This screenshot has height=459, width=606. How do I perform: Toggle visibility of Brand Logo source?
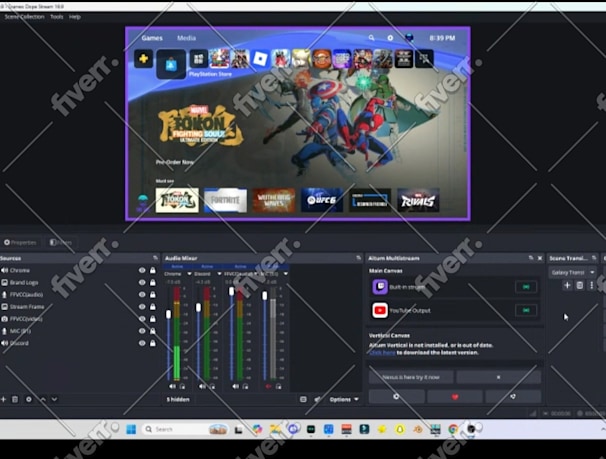tap(142, 282)
